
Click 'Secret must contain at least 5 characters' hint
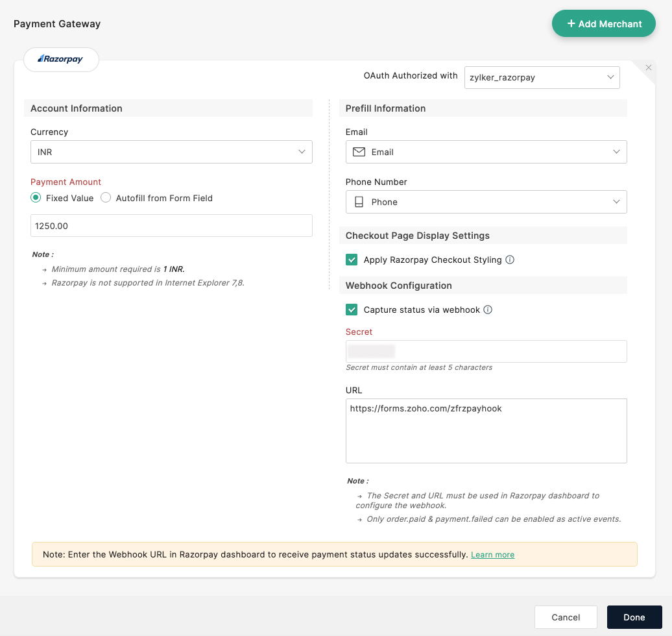[x=419, y=367]
